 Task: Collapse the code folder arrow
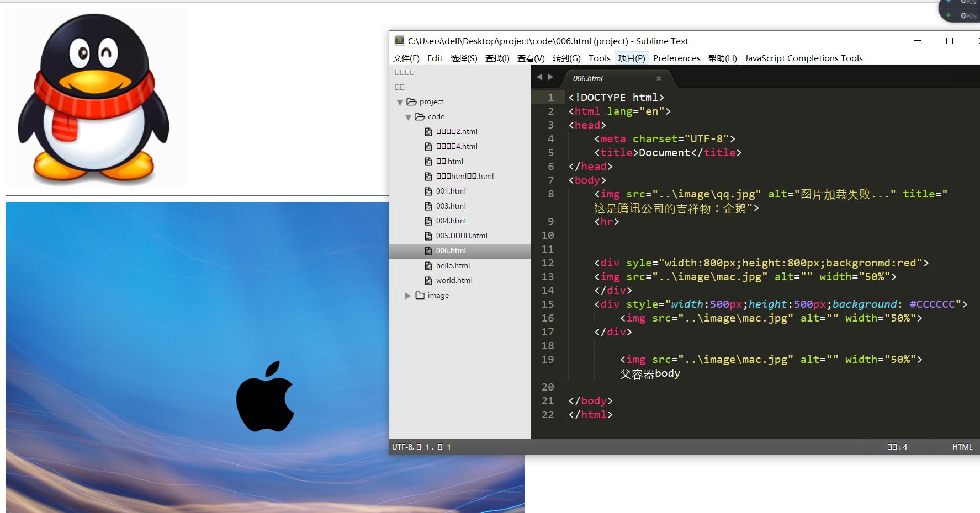(408, 117)
